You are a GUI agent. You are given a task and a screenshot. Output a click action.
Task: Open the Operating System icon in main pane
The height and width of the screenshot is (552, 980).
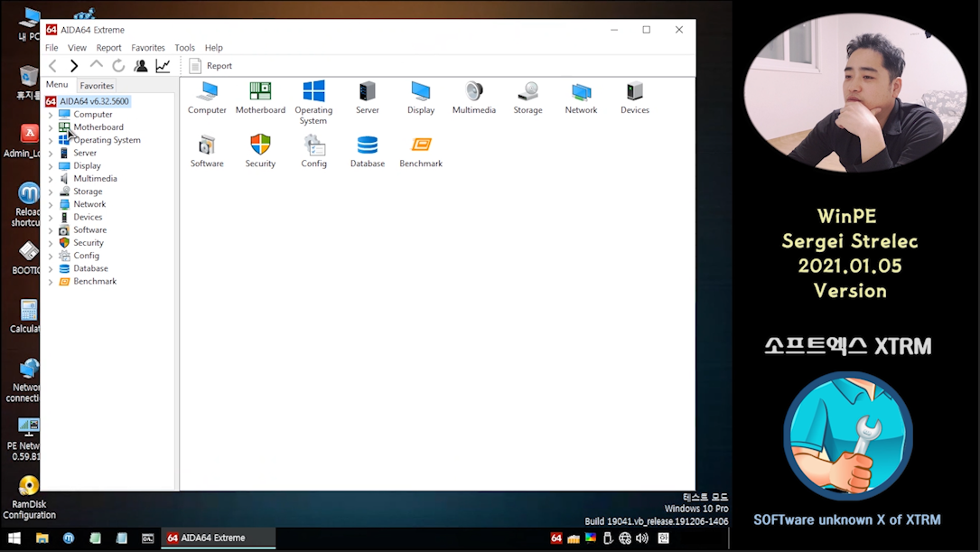pyautogui.click(x=313, y=92)
